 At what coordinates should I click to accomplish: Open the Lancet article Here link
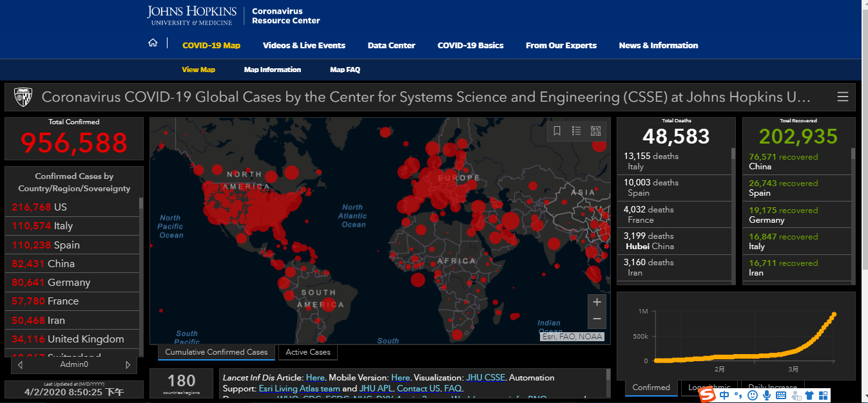315,378
